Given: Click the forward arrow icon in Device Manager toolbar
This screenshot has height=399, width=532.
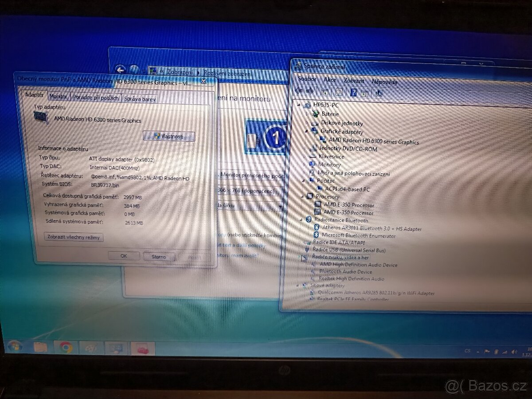Looking at the screenshot, I should click(310, 93).
